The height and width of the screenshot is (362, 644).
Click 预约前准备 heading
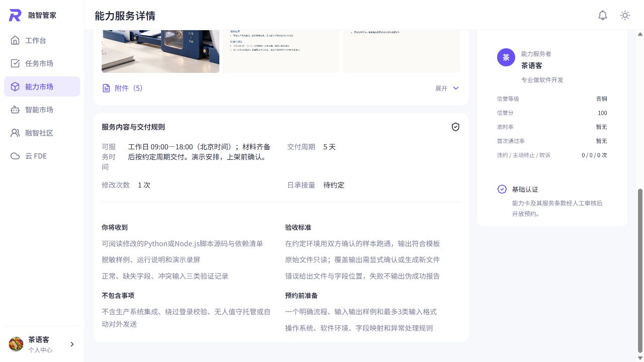pyautogui.click(x=301, y=296)
